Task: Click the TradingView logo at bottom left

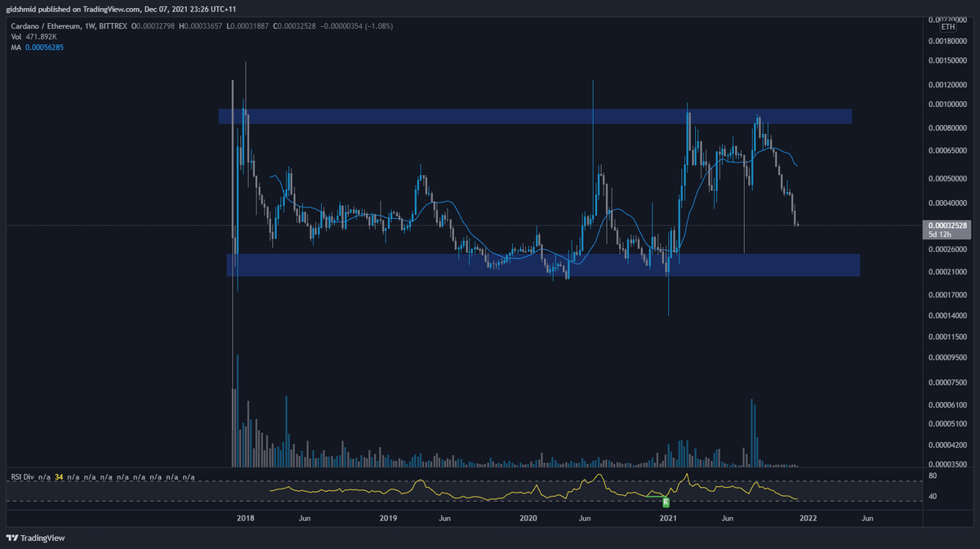Action: coord(35,538)
